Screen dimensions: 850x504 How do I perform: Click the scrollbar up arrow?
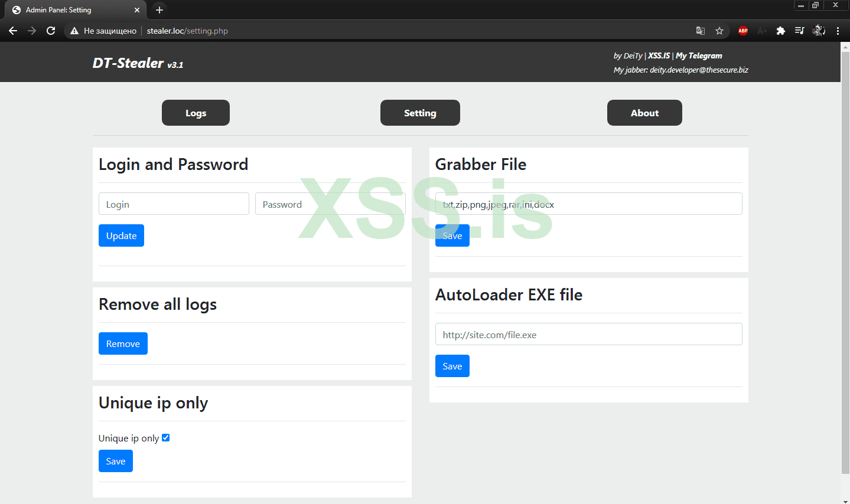tap(845, 47)
